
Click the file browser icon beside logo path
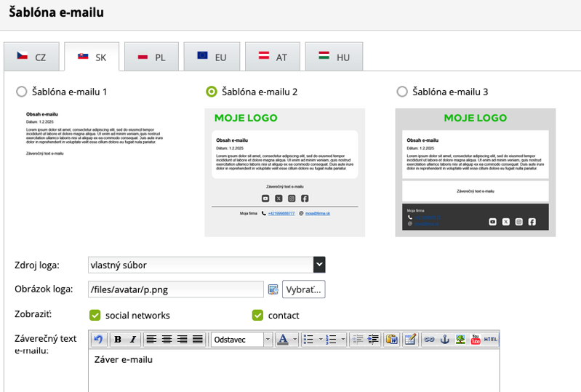pos(273,289)
